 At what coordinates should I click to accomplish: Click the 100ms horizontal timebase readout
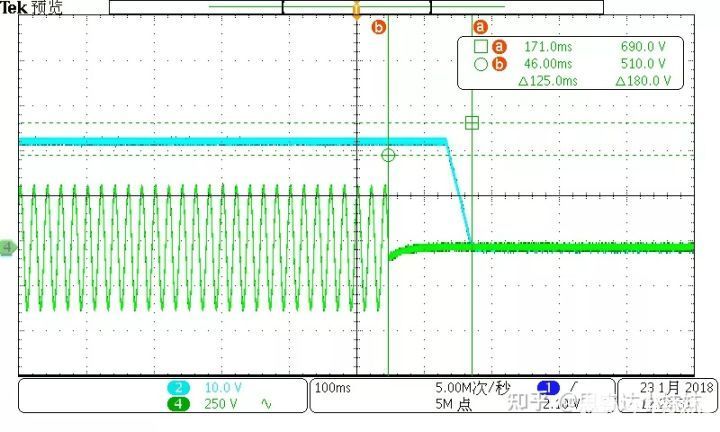pyautogui.click(x=332, y=388)
